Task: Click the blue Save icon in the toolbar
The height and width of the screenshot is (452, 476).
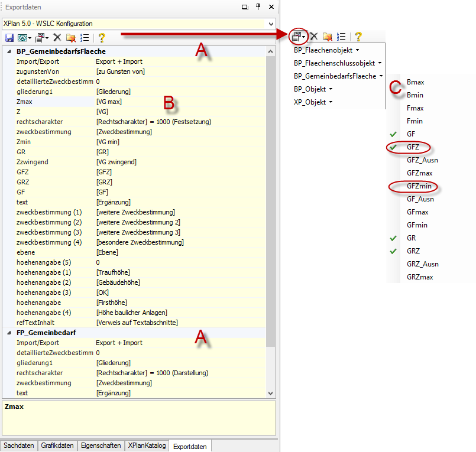Action: coord(9,38)
